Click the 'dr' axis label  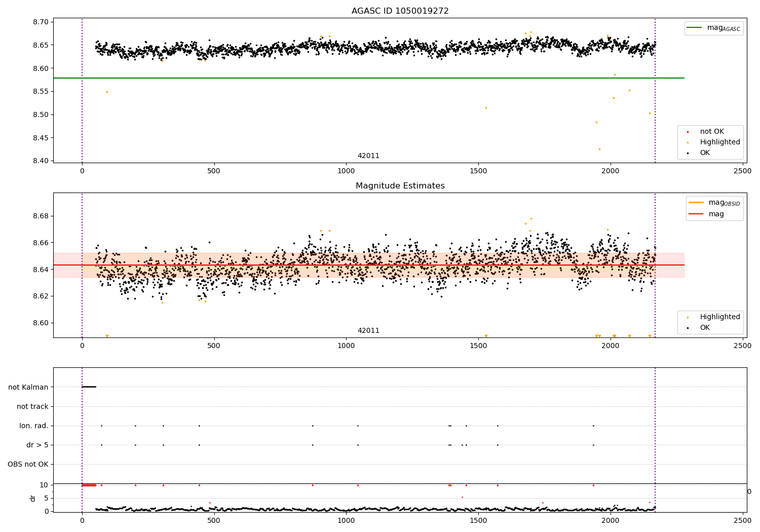pyautogui.click(x=33, y=498)
